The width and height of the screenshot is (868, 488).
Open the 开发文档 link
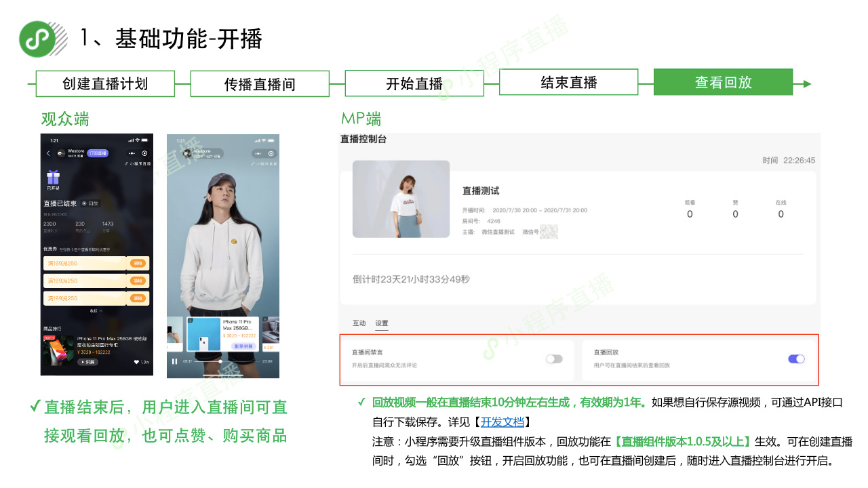(502, 422)
